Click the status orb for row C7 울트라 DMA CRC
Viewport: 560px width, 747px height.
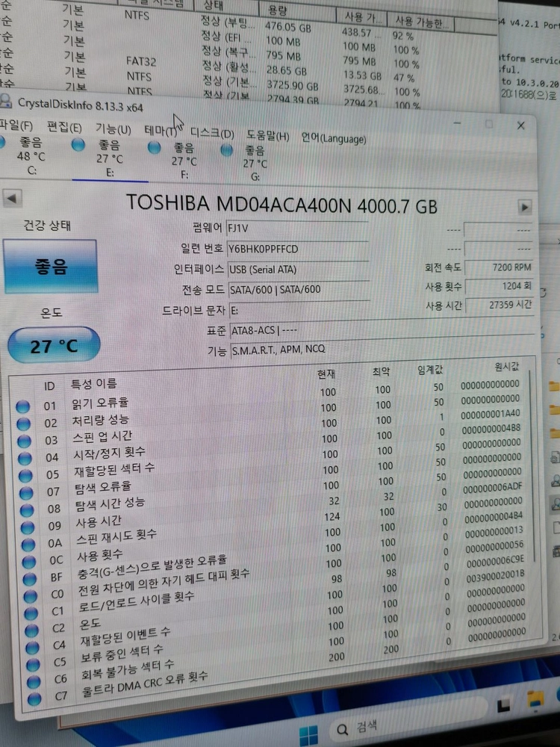tap(34, 698)
